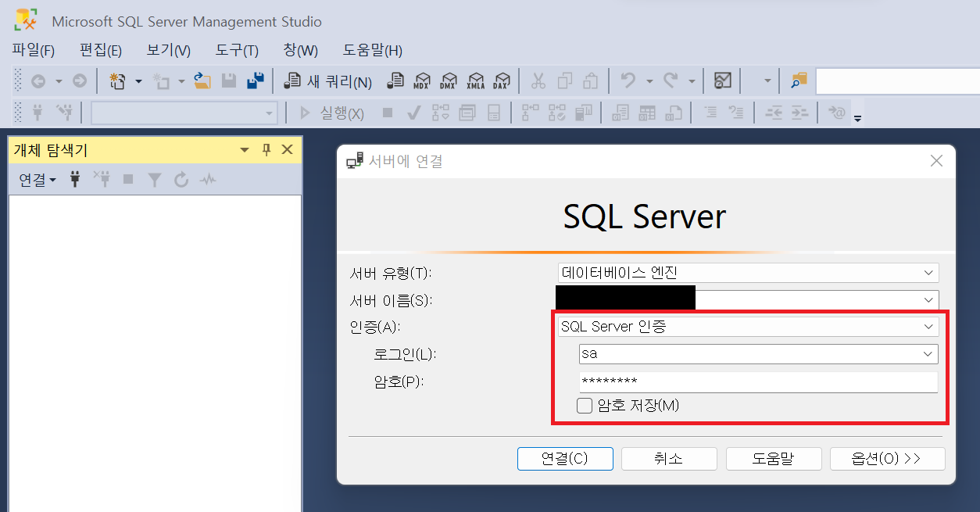Open the Window menu

pyautogui.click(x=300, y=51)
